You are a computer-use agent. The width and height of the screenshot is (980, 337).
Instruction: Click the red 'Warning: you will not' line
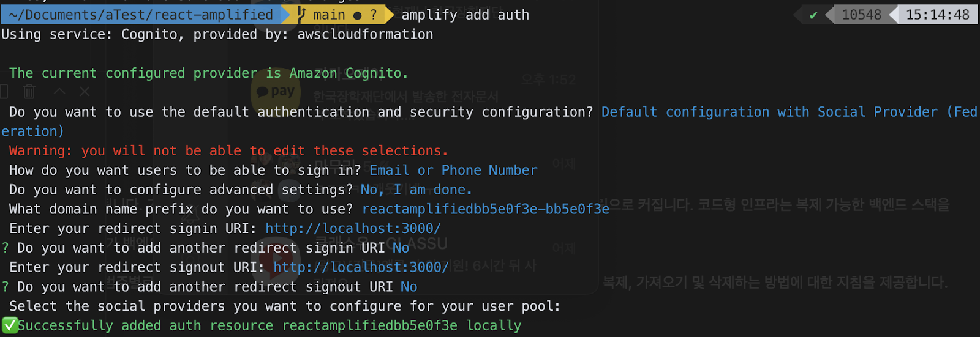(x=228, y=150)
